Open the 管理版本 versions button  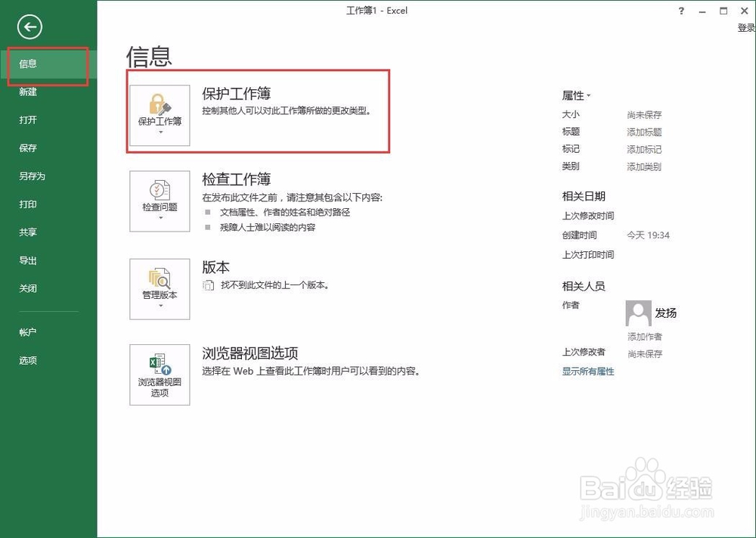(160, 289)
